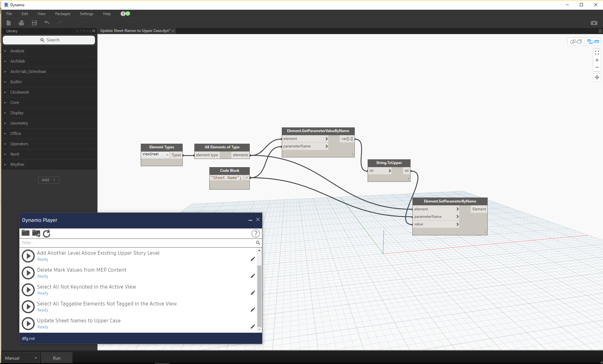Expand the Core library category

49,103
